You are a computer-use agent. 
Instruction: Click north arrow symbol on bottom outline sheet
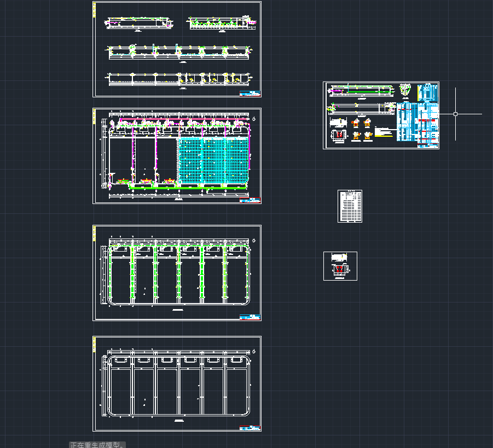pyautogui.click(x=254, y=352)
